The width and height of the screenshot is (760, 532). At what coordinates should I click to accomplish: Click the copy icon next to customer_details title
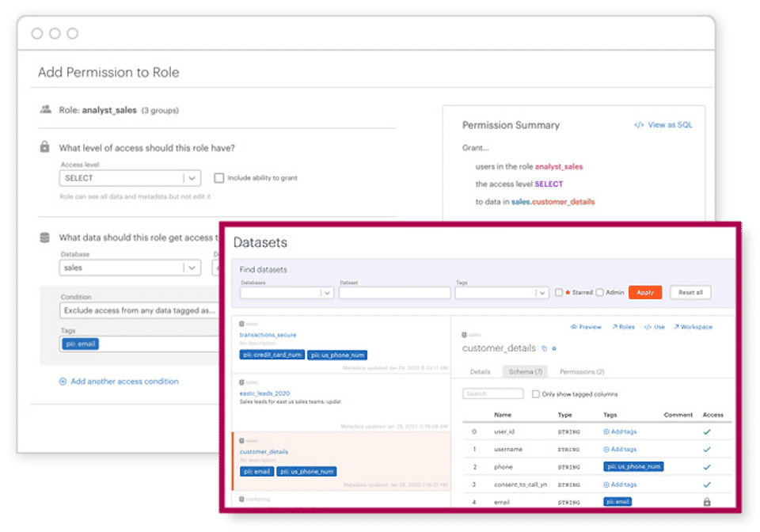coord(544,348)
